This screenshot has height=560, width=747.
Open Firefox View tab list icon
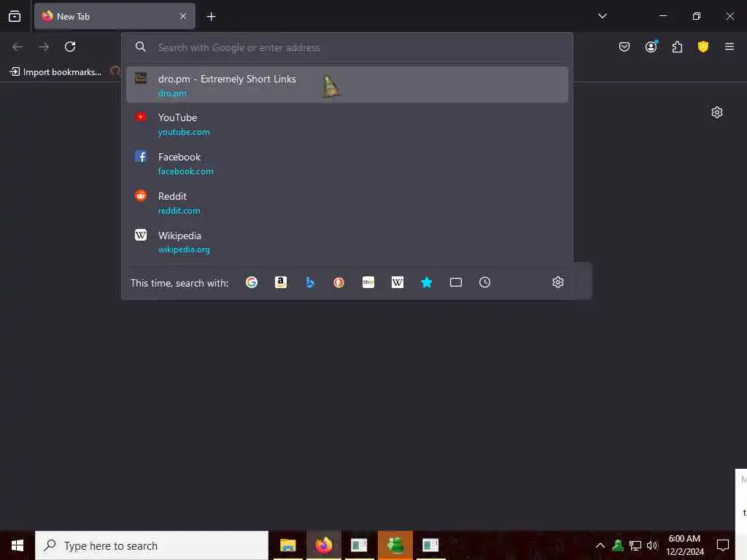pos(15,16)
